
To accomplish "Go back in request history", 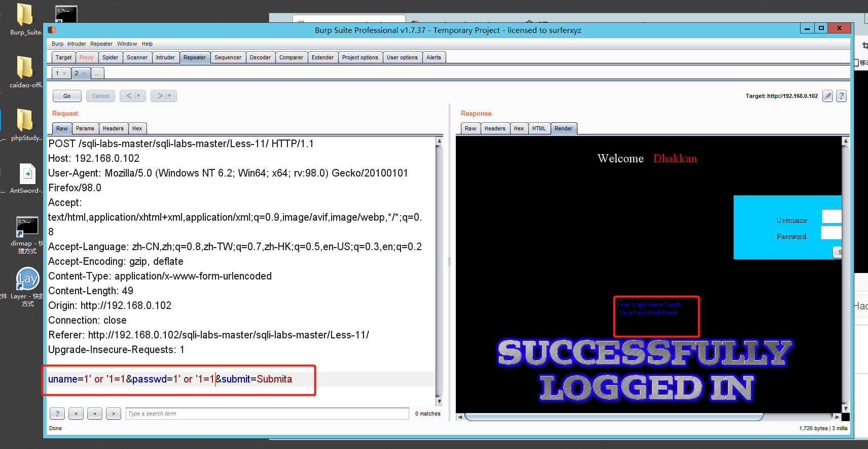I will pyautogui.click(x=129, y=96).
